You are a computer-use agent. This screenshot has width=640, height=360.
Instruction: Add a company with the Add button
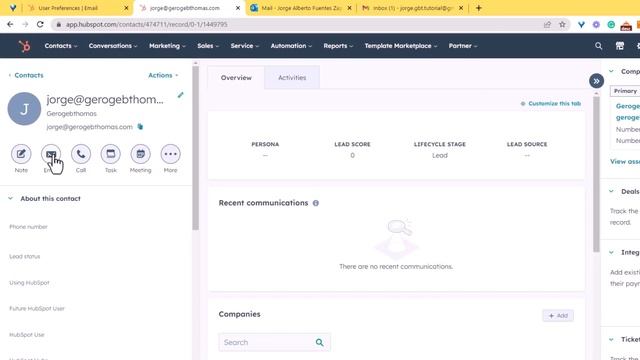558,316
